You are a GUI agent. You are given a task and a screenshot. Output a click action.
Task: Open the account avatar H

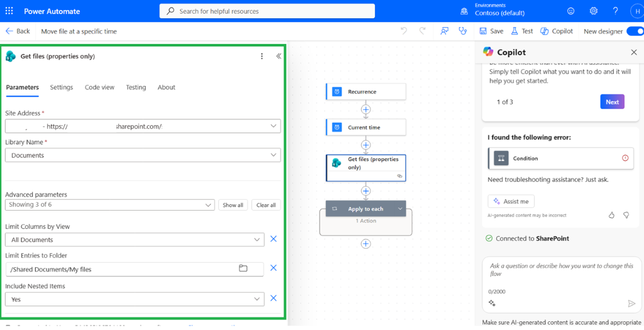[637, 11]
